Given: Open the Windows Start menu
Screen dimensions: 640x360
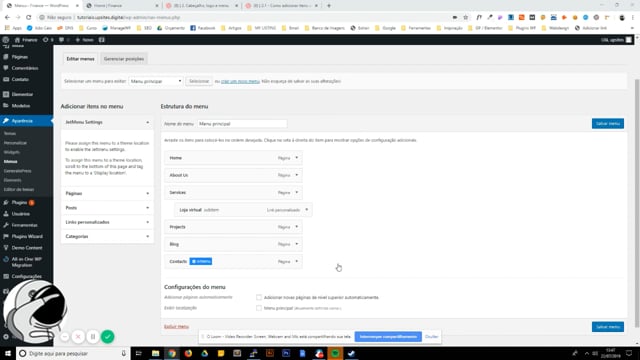Looking at the screenshot, I should (x=8, y=353).
